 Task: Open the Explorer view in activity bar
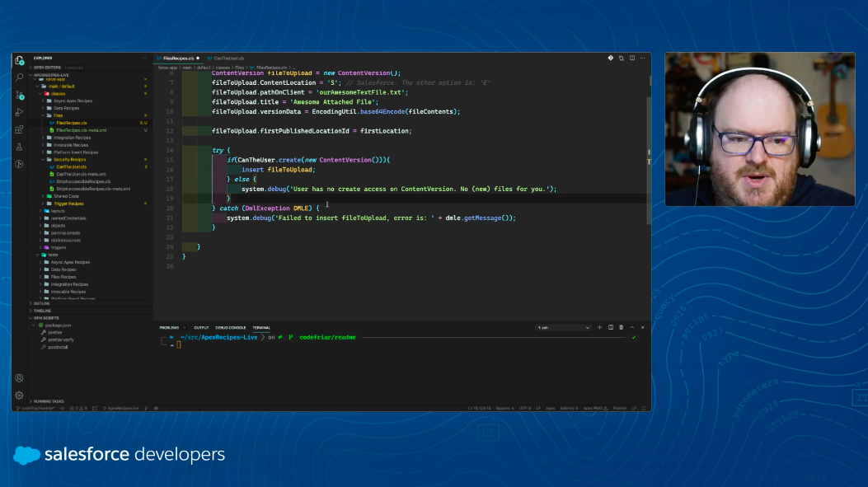coord(20,60)
